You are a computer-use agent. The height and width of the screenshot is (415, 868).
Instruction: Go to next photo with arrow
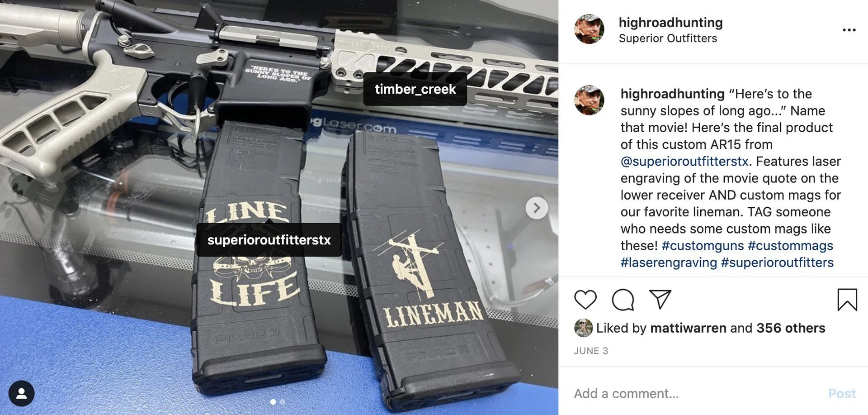pyautogui.click(x=537, y=208)
